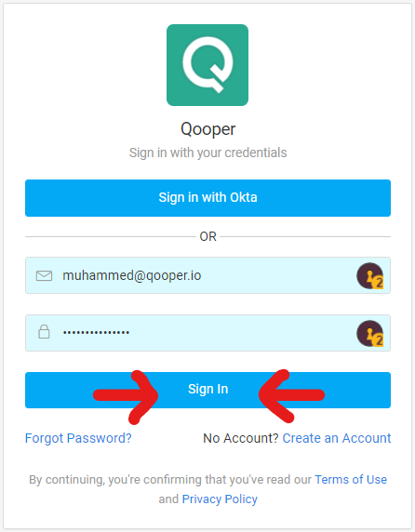Click the 'No Account?' text

[x=241, y=438]
